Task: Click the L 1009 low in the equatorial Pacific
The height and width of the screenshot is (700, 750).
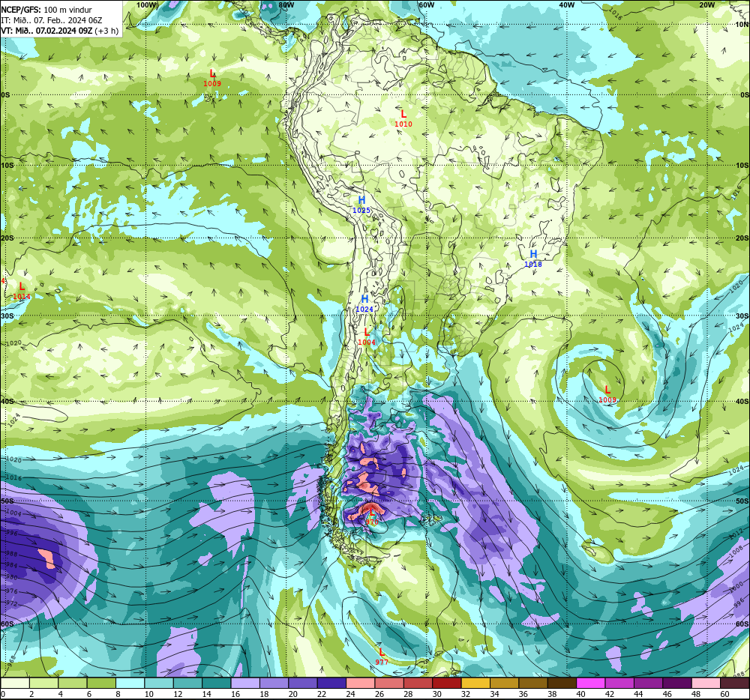Action: pyautogui.click(x=212, y=79)
